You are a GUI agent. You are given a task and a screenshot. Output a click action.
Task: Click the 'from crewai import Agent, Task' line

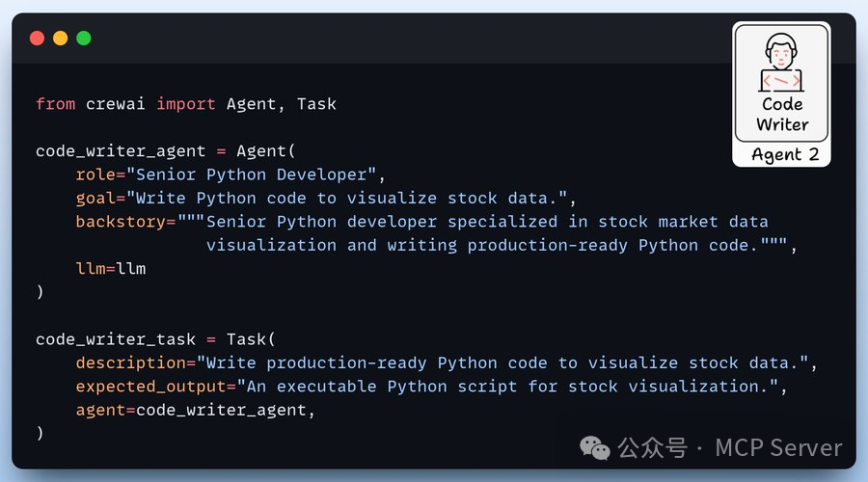186,104
